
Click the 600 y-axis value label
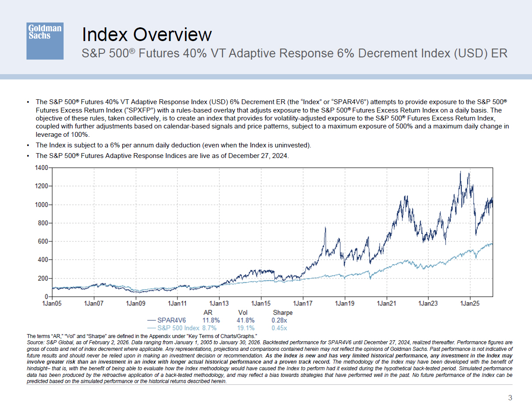[x=42, y=241]
